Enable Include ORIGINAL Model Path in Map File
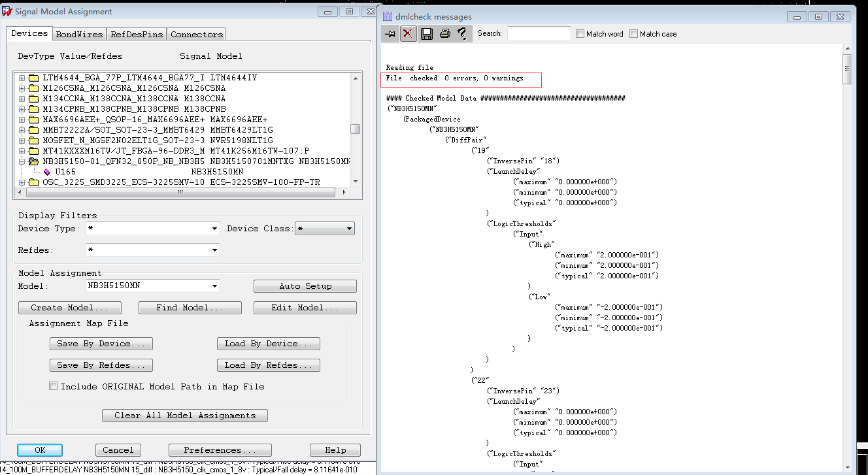The image size is (868, 475). (x=54, y=386)
